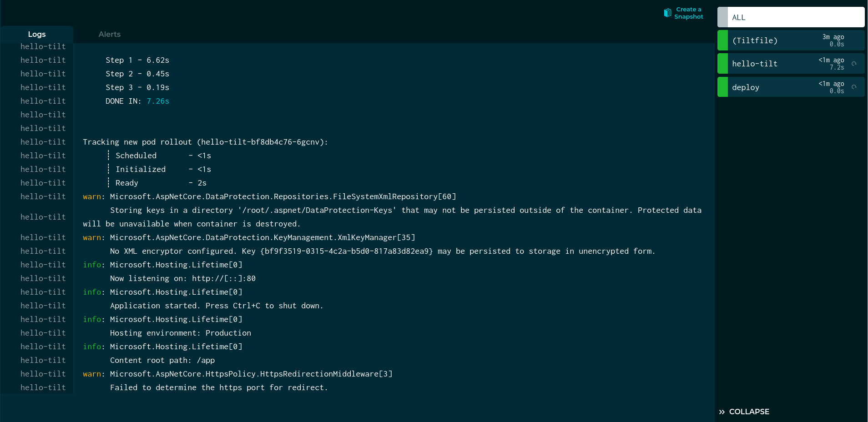Click the 'DONE IN: 7.26s' log line
This screenshot has width=868, height=422.
tap(137, 101)
